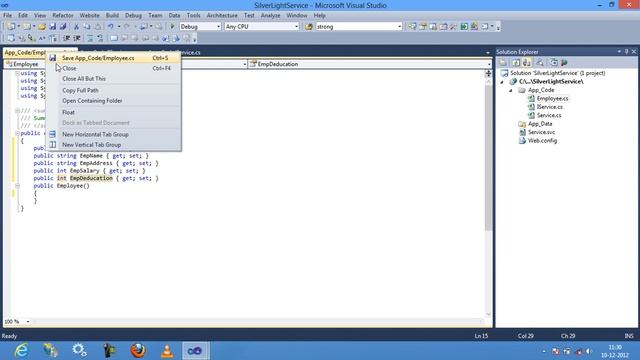
Task: Collapse the App_Code folder in Solution Explorer
Action: [x=511, y=90]
